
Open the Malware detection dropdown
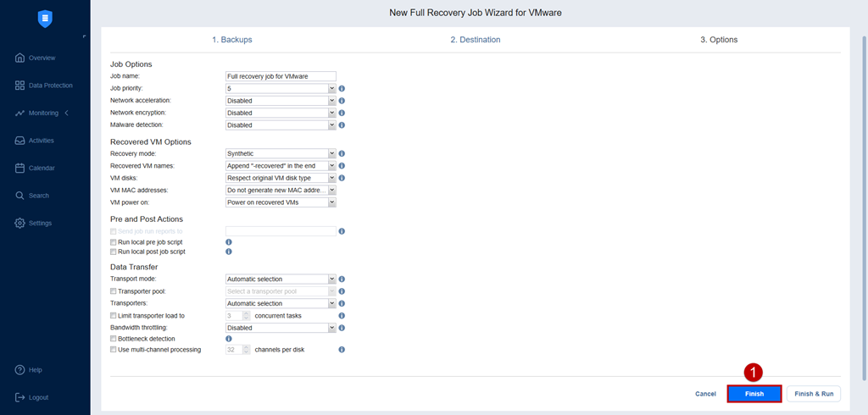coord(281,125)
